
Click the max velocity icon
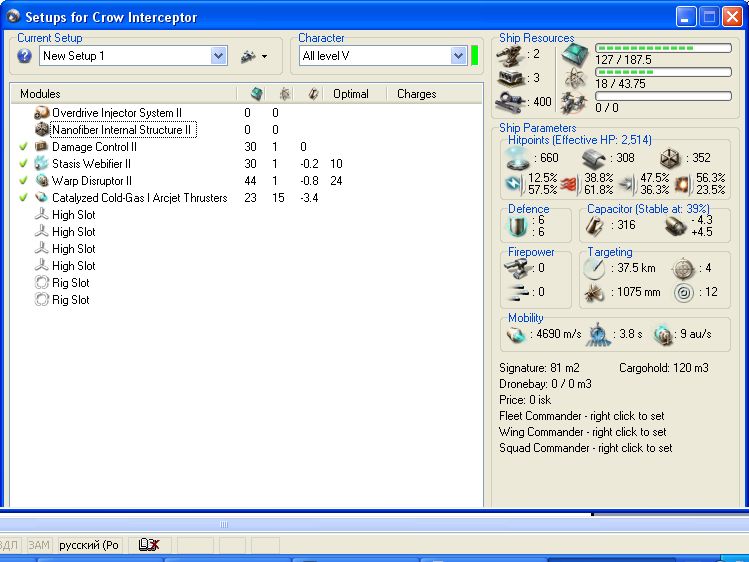516,334
